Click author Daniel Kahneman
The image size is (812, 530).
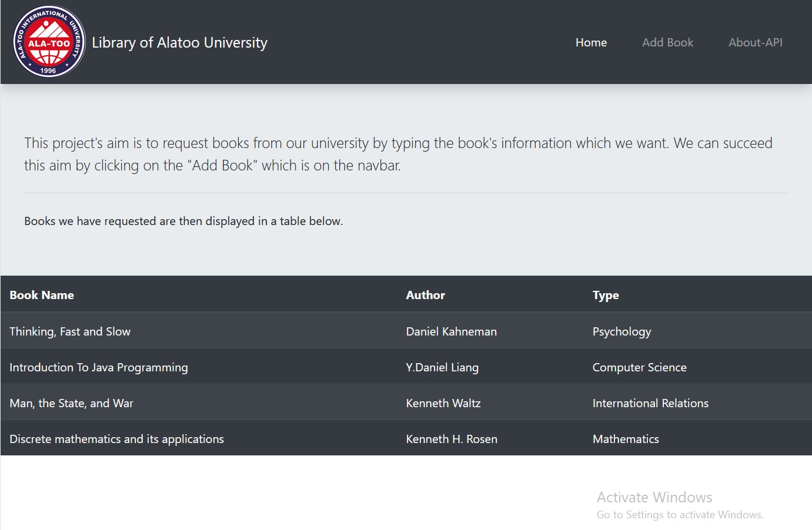451,331
